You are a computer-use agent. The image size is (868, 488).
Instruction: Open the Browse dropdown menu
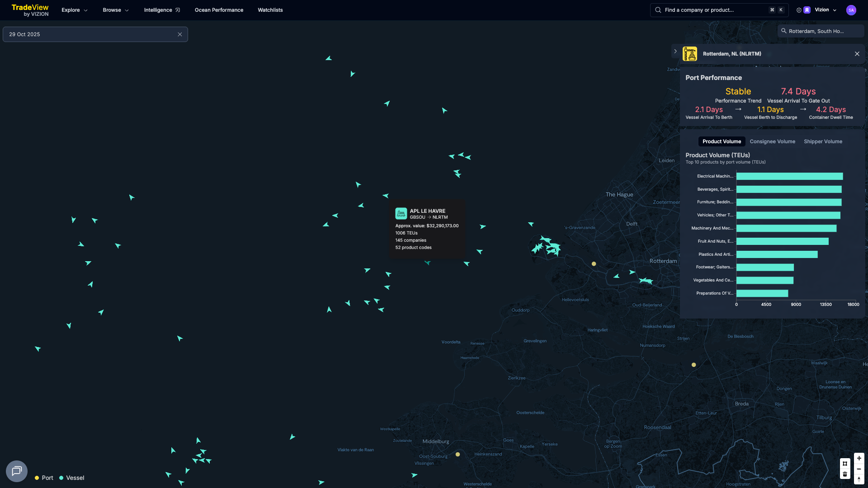point(116,10)
